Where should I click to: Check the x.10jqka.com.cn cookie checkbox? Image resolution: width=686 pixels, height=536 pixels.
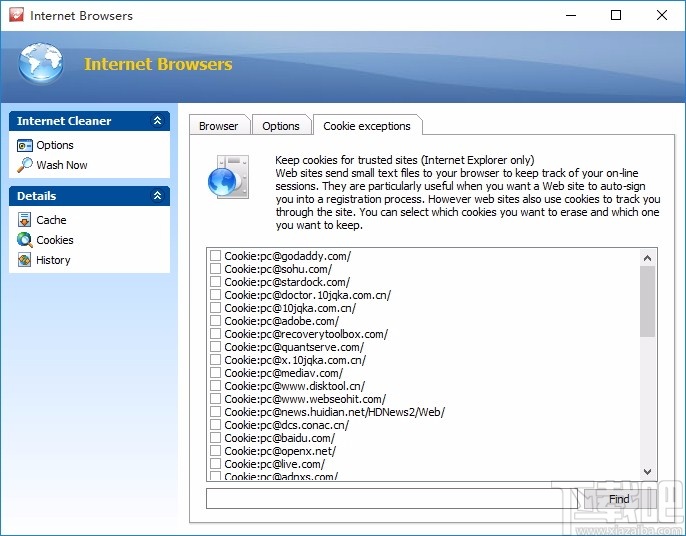point(215,360)
